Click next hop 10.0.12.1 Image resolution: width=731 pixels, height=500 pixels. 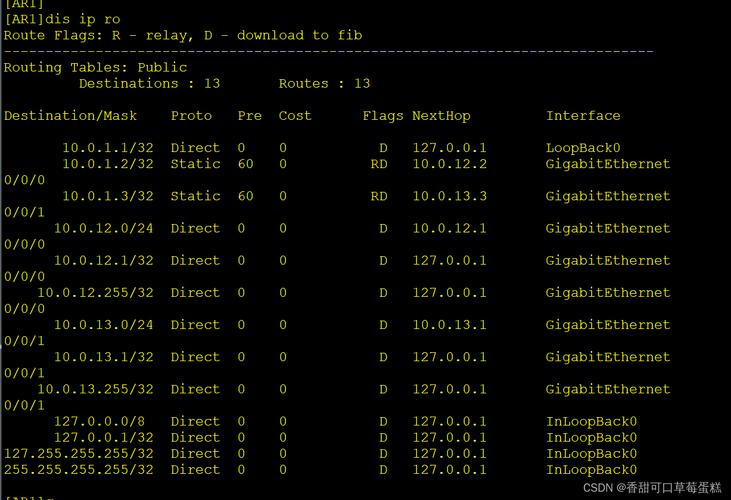[449, 228]
